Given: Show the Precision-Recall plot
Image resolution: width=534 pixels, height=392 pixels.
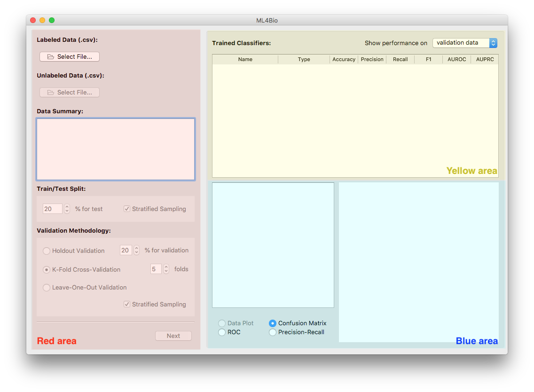Looking at the screenshot, I should [273, 332].
